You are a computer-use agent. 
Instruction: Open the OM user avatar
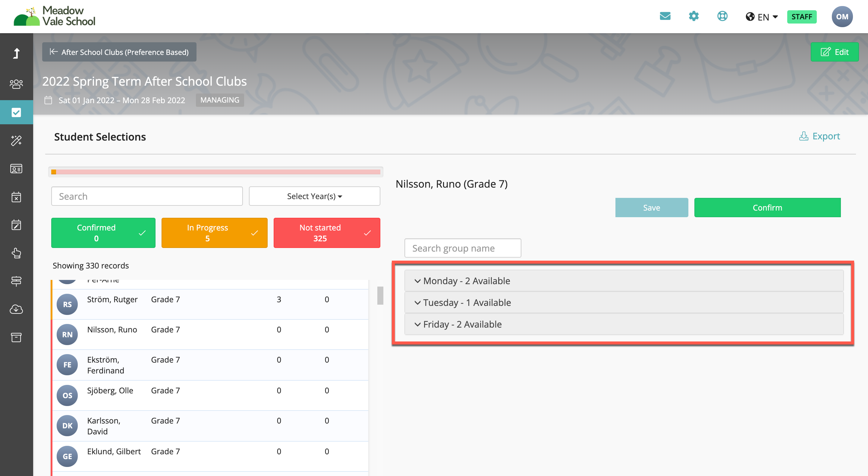tap(842, 17)
